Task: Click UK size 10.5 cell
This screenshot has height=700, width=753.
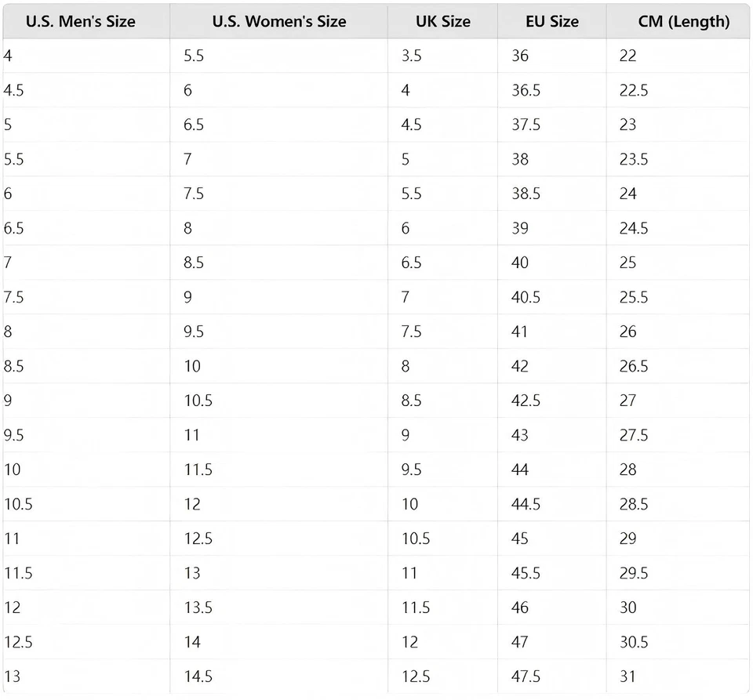Action: [416, 539]
